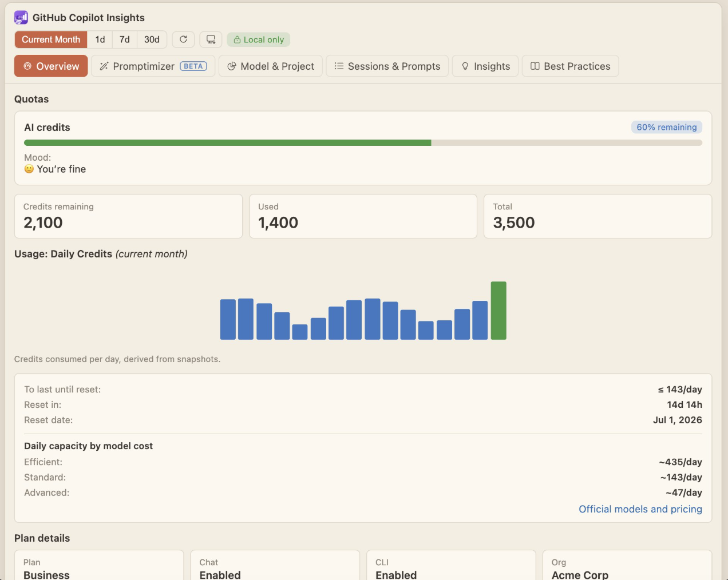Click the Insights lightbulb icon

pyautogui.click(x=465, y=66)
